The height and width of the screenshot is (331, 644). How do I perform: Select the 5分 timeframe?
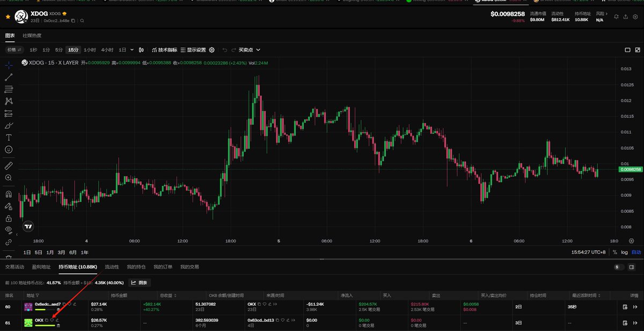[59, 50]
